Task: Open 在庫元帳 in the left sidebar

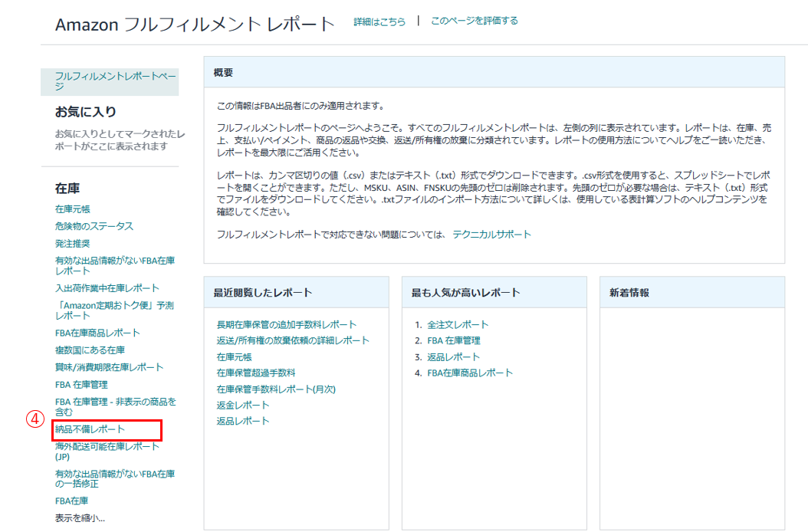Action: pyautogui.click(x=73, y=209)
